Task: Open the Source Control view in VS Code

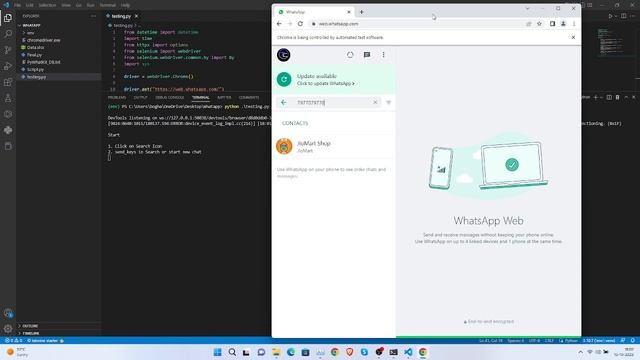Action: tap(8, 50)
